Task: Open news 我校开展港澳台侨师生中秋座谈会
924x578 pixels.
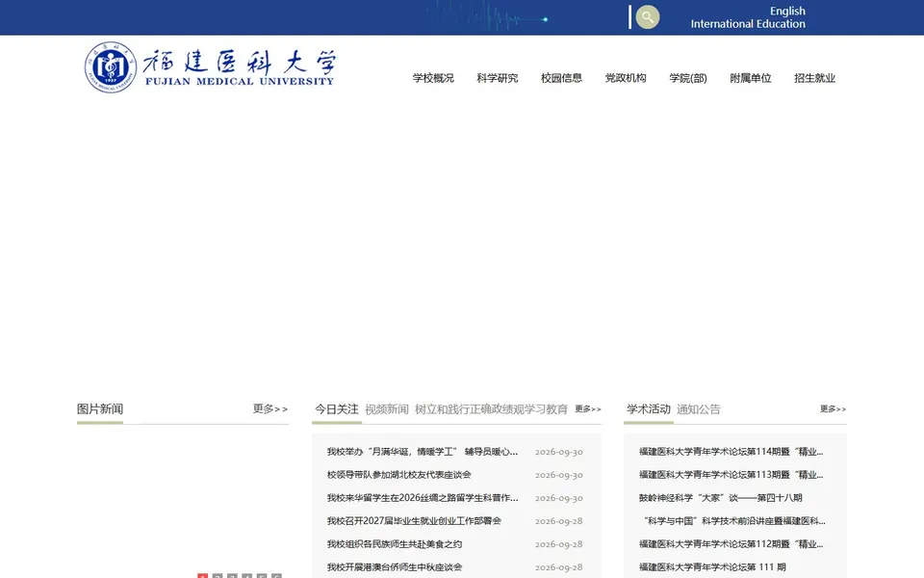Action: point(395,566)
